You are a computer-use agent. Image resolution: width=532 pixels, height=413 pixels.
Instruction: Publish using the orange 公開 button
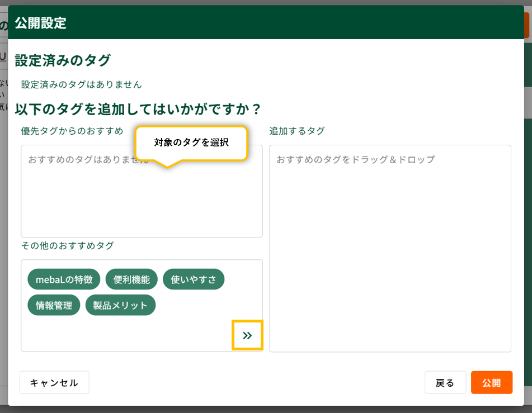[491, 383]
